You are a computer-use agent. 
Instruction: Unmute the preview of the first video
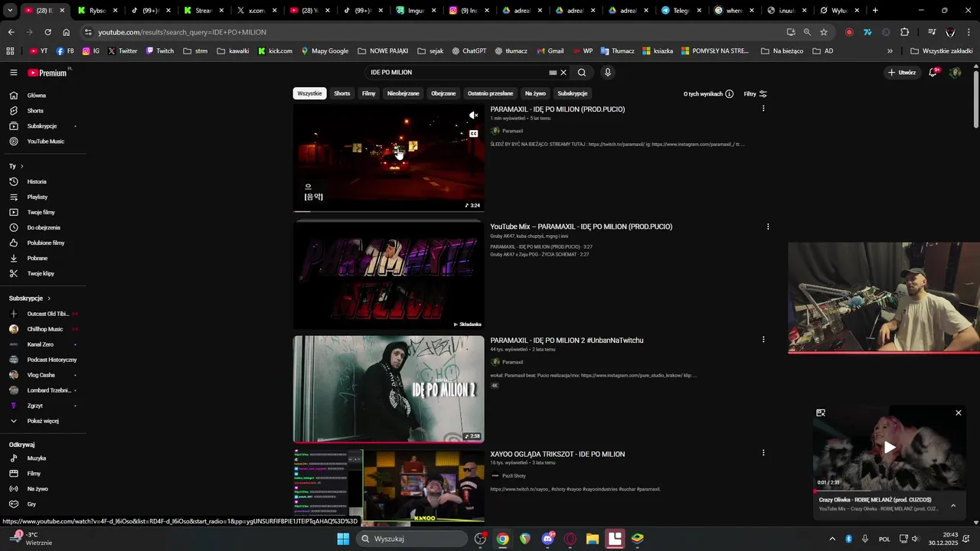pyautogui.click(x=473, y=116)
